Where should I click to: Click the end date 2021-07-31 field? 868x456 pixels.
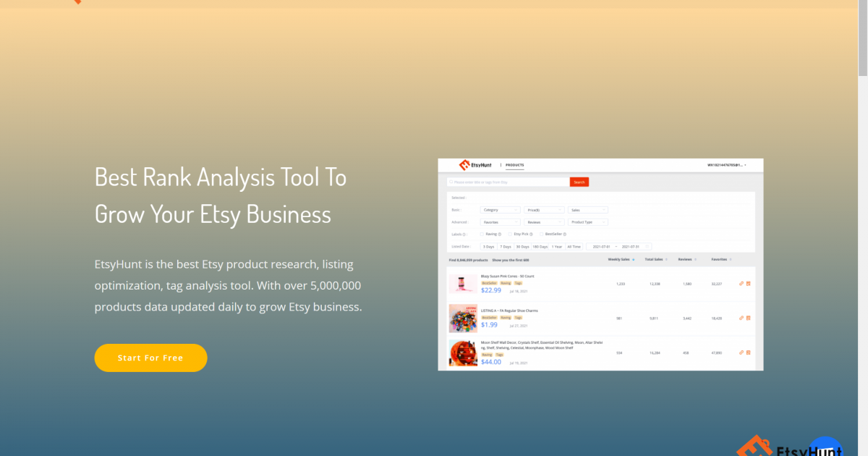click(x=631, y=247)
